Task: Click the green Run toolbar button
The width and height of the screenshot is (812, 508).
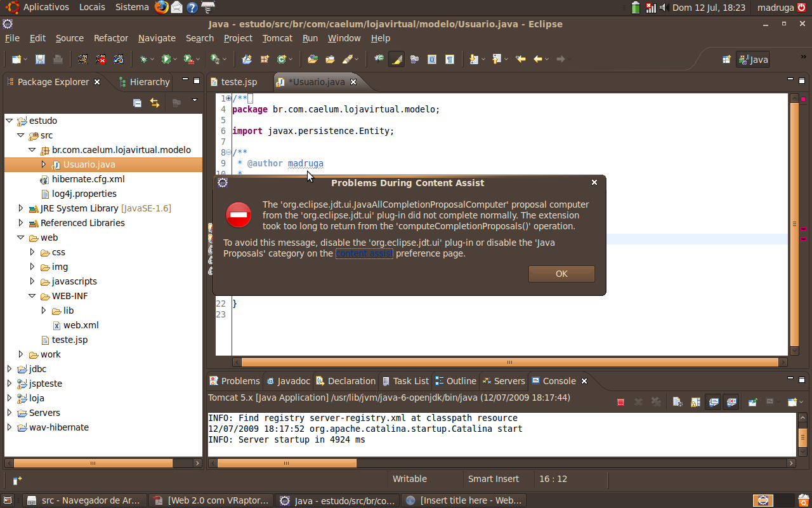Action: 166,59
